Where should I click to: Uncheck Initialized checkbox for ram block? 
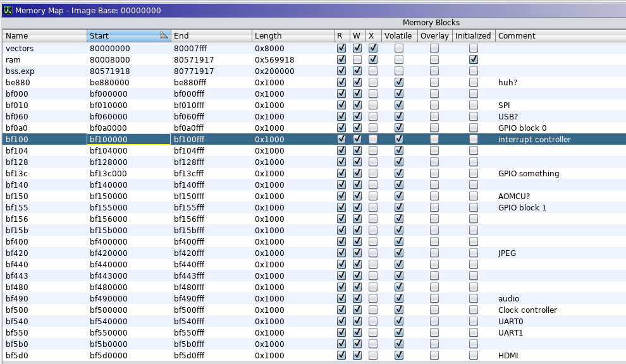[x=474, y=59]
